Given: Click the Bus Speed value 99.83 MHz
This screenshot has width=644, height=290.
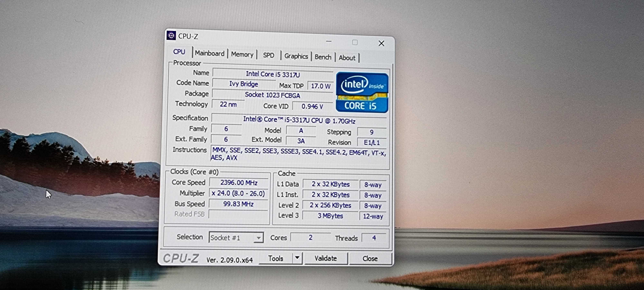Looking at the screenshot, I should 238,204.
